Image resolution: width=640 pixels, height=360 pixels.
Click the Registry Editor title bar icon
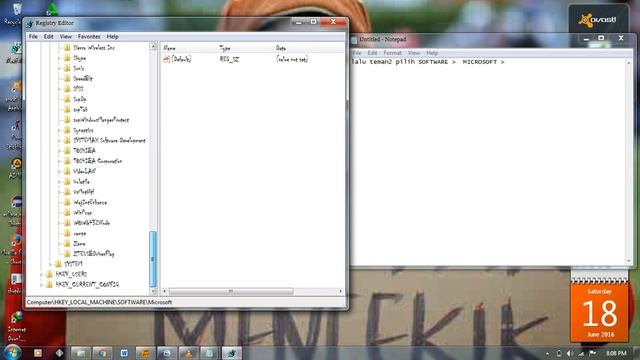[29, 24]
